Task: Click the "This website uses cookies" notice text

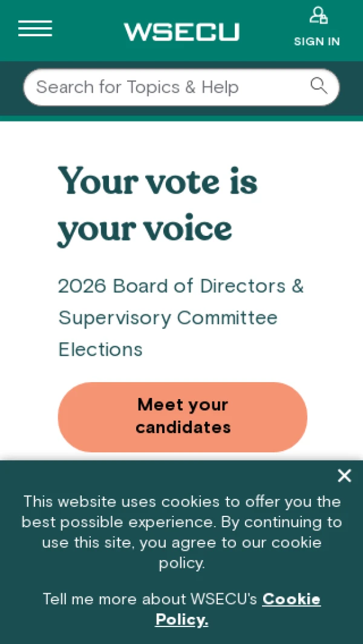Action: pos(181,502)
